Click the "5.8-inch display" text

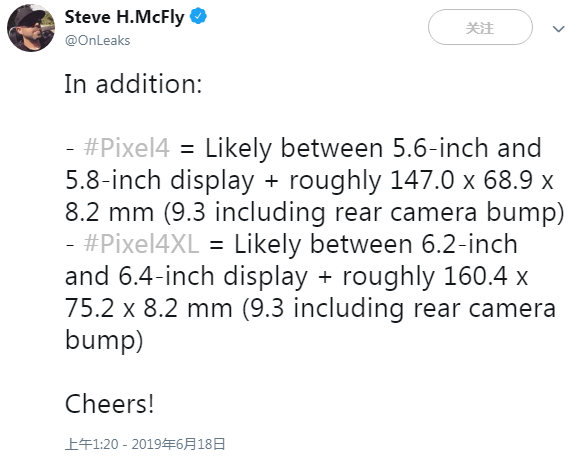[x=160, y=181]
